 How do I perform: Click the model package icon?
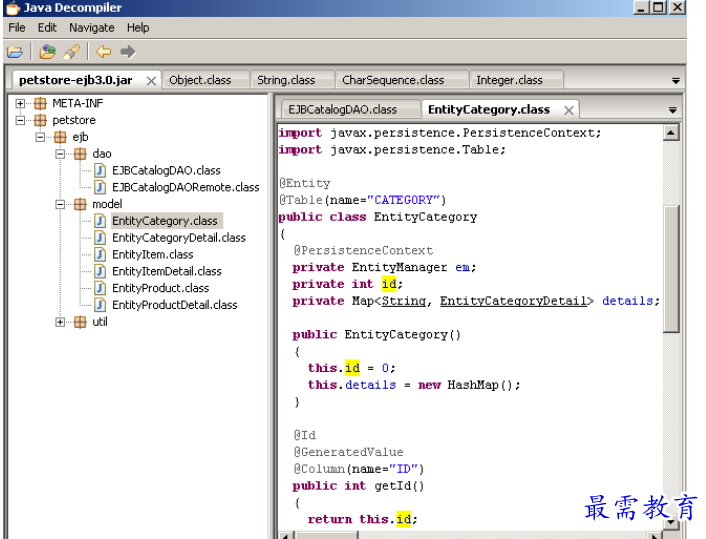(80, 204)
